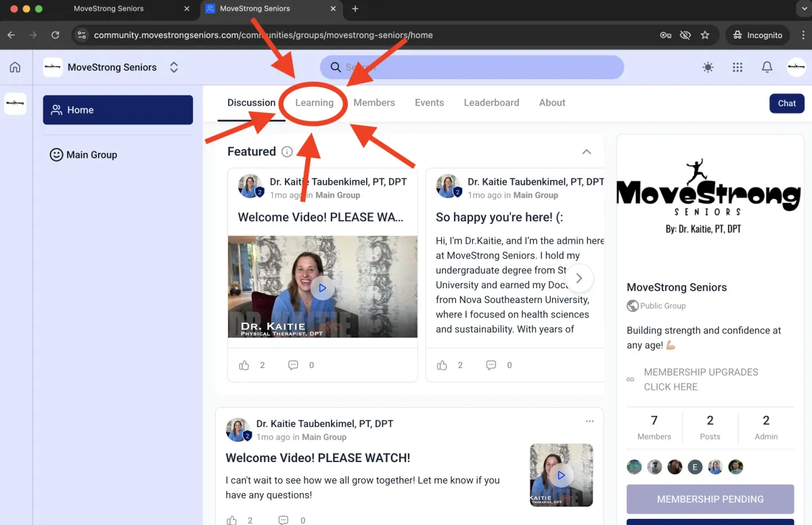Expand the MoveStrong Seniors group switcher arrows
The height and width of the screenshot is (525, 812).
pyautogui.click(x=174, y=67)
